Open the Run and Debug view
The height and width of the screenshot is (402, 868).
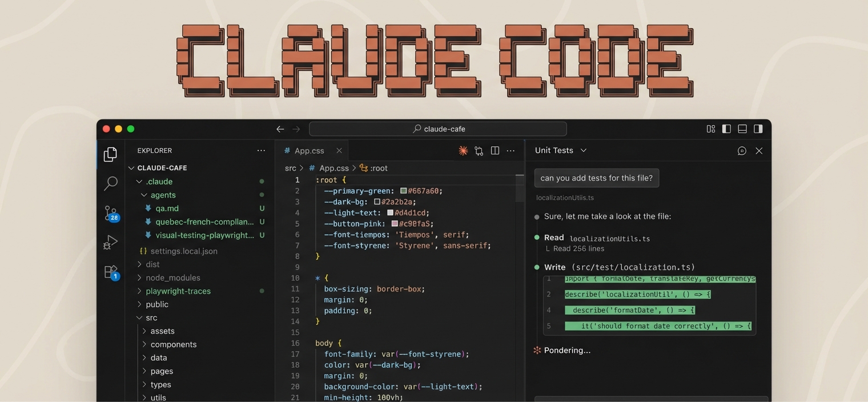click(x=110, y=242)
